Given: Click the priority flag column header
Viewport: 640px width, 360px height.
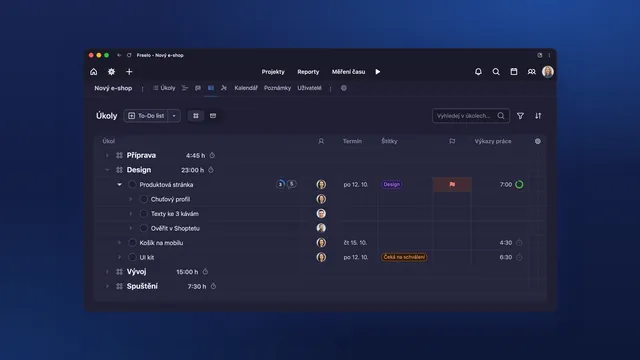Looking at the screenshot, I should pyautogui.click(x=452, y=141).
